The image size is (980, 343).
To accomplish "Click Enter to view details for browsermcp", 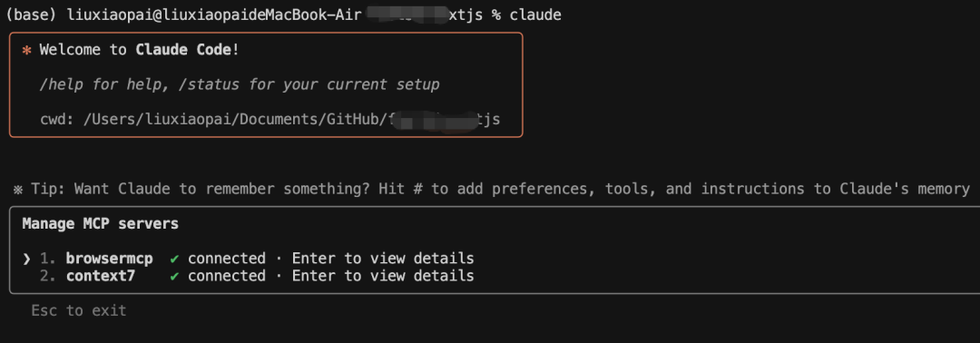I will [383, 259].
